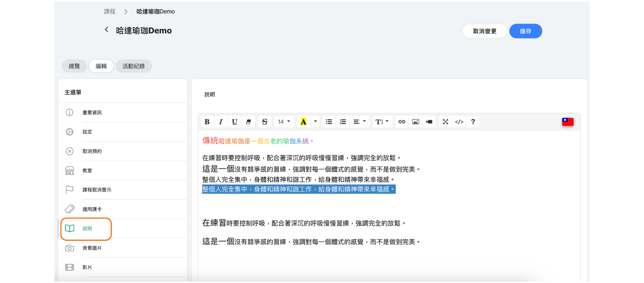
Task: Click the eraser remove-formatting icon
Action: coord(248,122)
